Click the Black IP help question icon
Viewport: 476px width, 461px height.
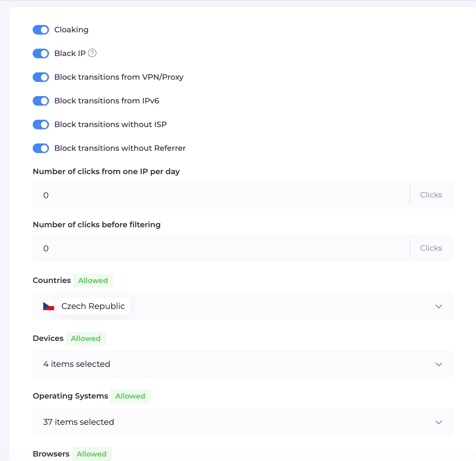coord(92,53)
